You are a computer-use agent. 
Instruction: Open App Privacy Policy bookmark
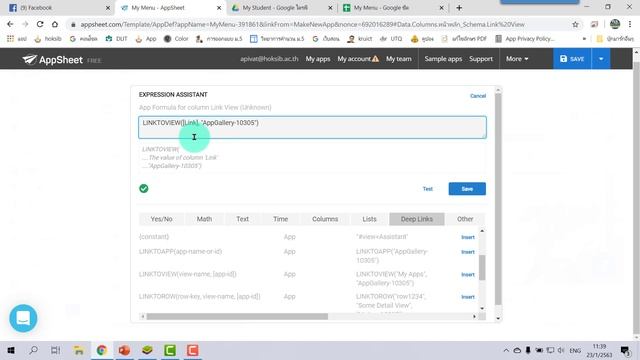click(525, 39)
